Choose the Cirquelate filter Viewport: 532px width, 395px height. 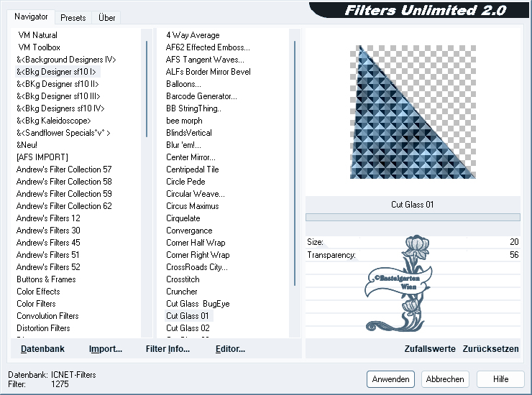point(183,218)
